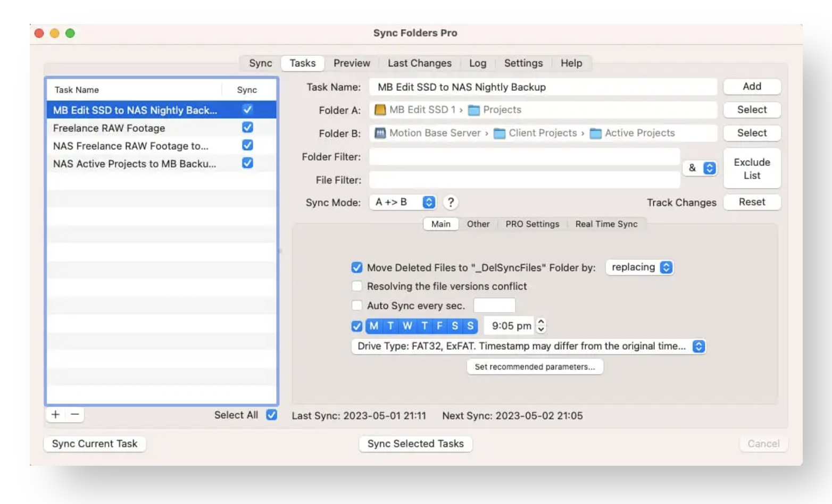Click the MB Edit SSD 1 drive icon
The height and width of the screenshot is (504, 832).
click(380, 110)
